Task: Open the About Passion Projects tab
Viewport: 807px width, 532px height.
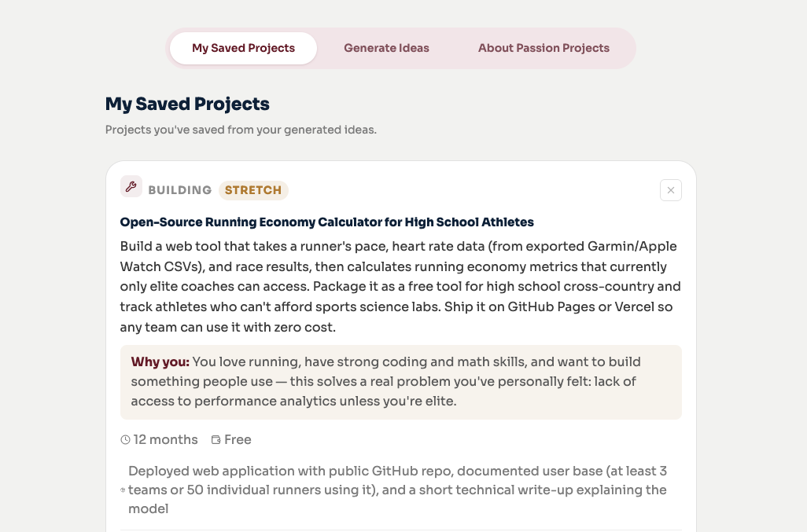Action: point(544,48)
